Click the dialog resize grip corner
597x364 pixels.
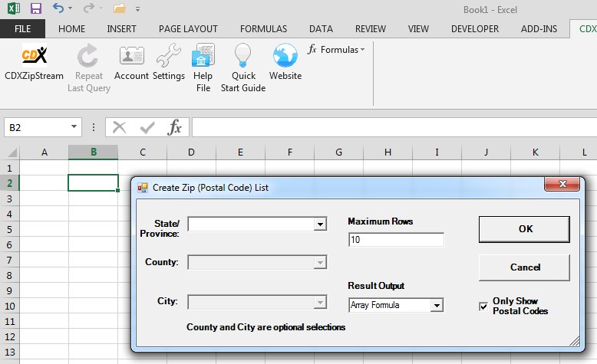tap(575, 341)
